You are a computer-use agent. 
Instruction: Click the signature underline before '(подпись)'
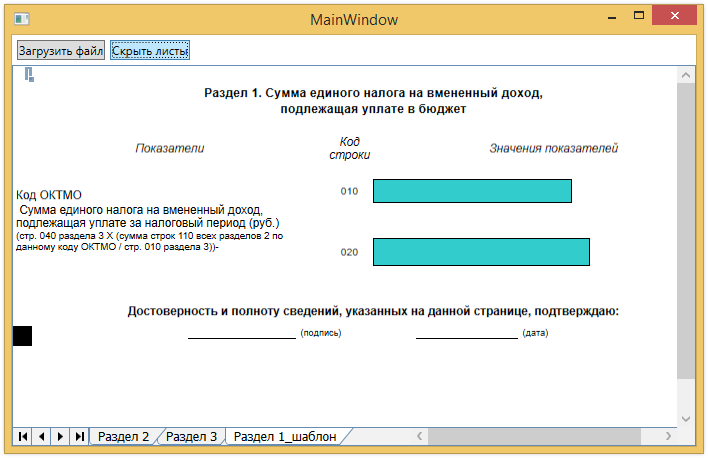242,337
